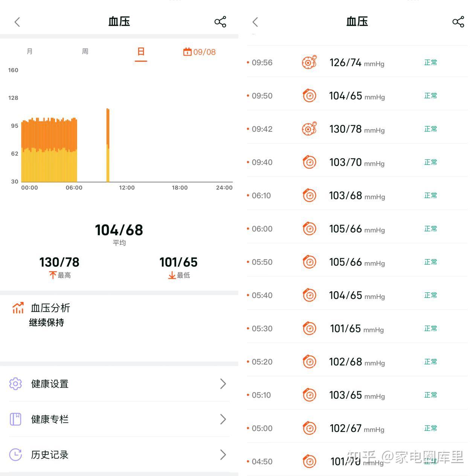
Task: Tap the 历史记录 clock icon
Action: (15, 455)
